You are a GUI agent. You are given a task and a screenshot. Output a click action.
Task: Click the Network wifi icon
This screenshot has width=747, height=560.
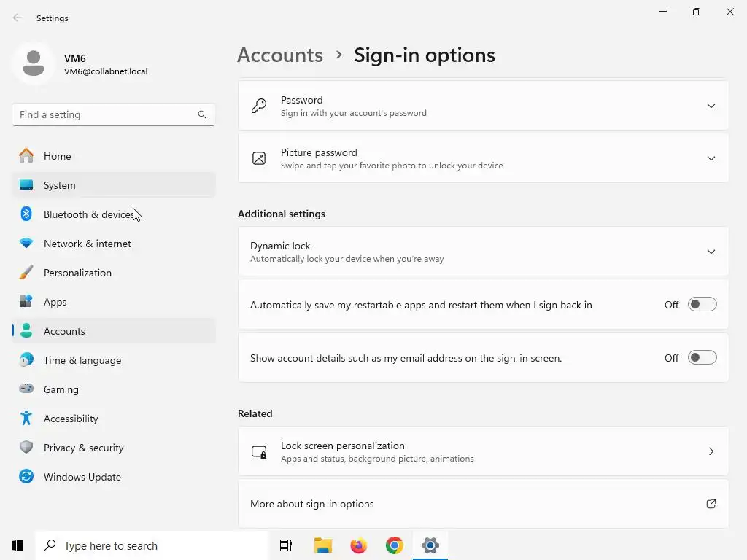tap(26, 243)
